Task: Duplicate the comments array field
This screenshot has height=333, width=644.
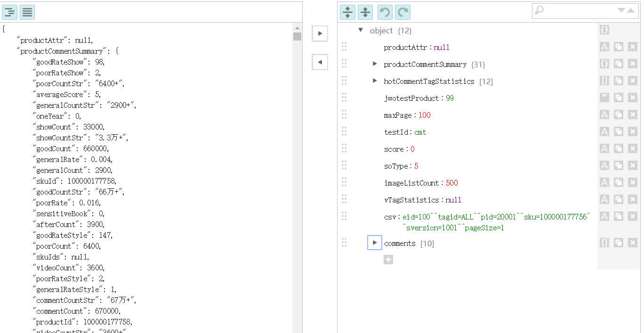Action: click(619, 243)
